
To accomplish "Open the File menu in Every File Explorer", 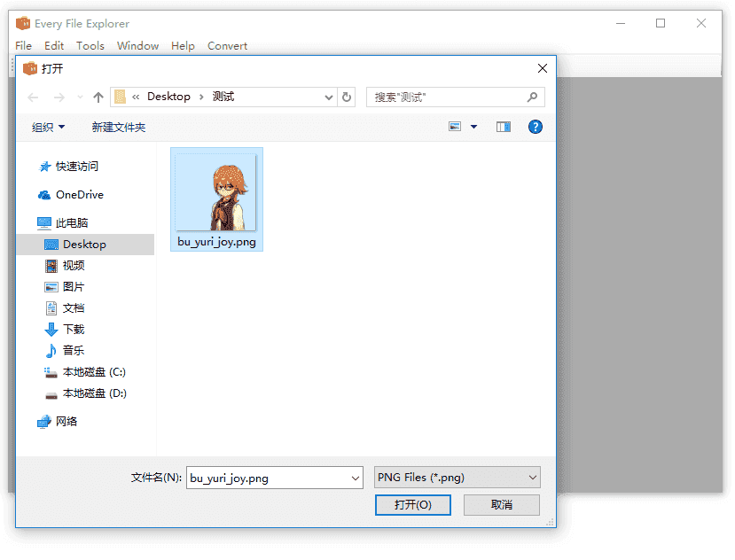I will click(23, 46).
